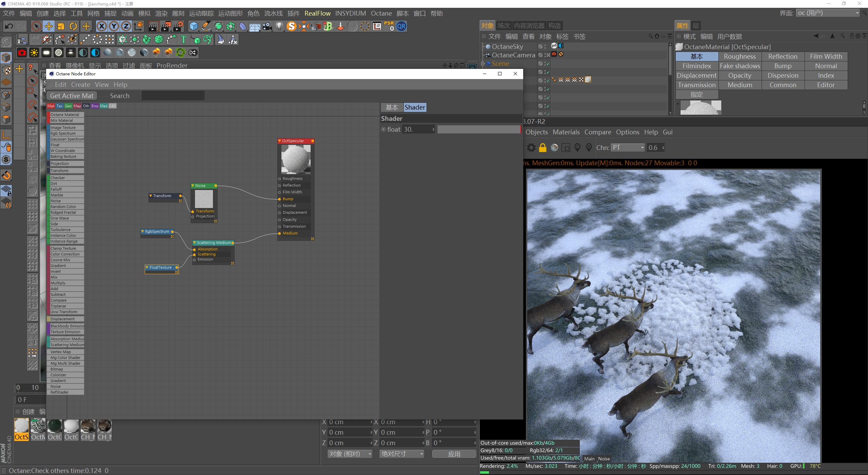
Task: Open the Create menu in Node Editor
Action: (x=80, y=84)
